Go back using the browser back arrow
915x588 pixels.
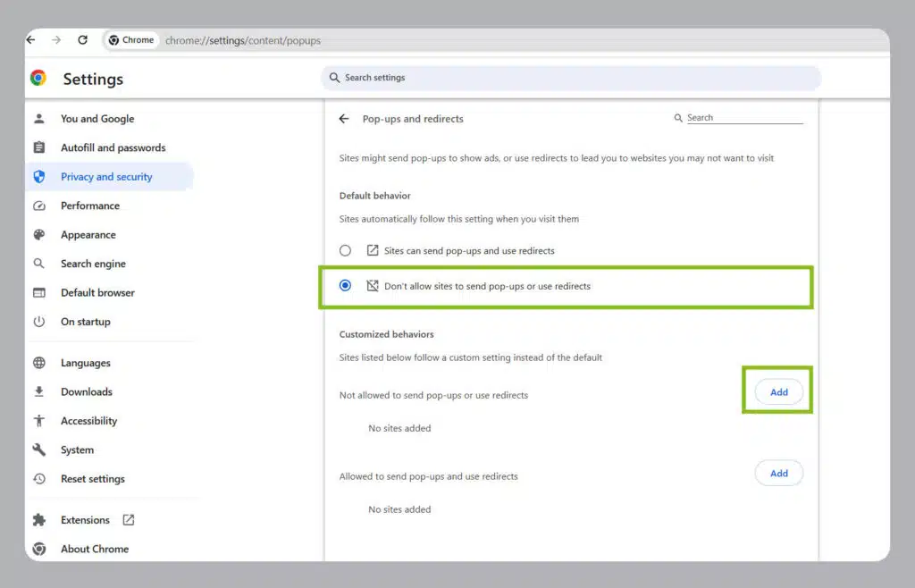pos(31,39)
